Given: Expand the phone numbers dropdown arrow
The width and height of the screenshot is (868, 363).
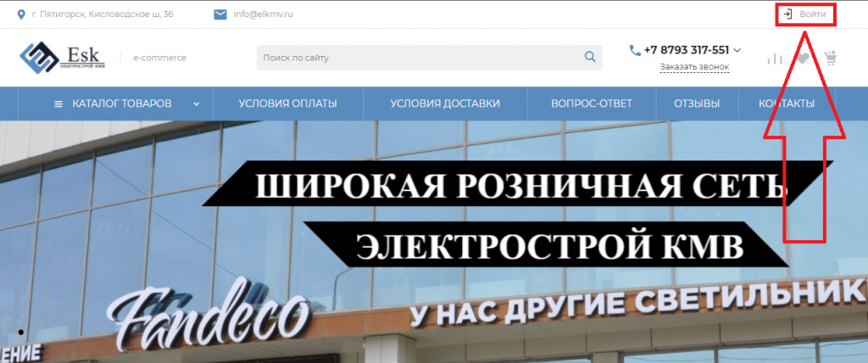Looking at the screenshot, I should [x=737, y=50].
